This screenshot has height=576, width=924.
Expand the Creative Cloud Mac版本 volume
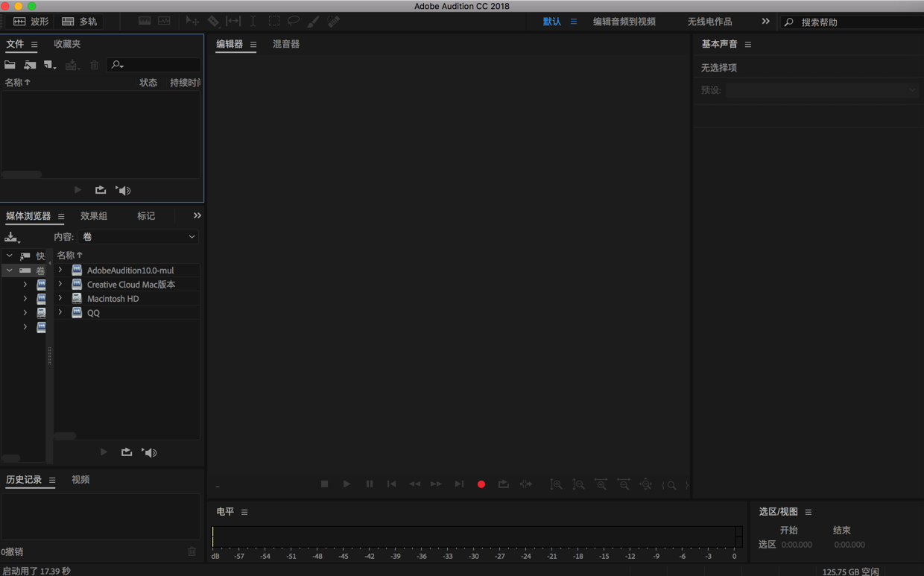click(60, 284)
